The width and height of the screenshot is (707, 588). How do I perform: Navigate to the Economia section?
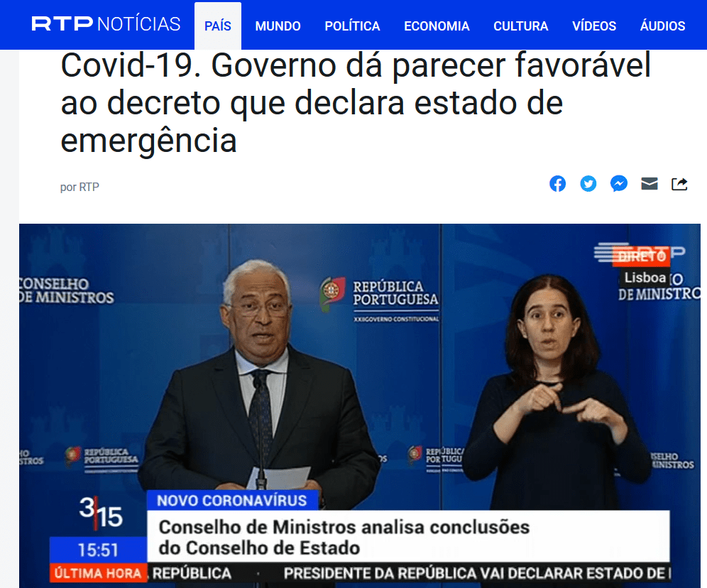437,26
